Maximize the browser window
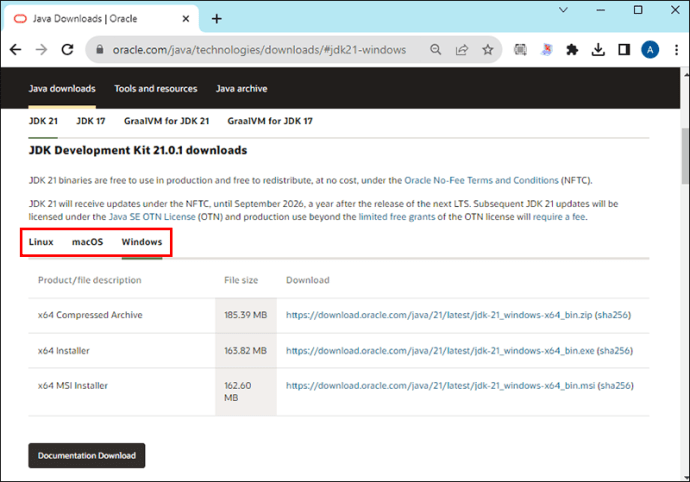 (638, 10)
